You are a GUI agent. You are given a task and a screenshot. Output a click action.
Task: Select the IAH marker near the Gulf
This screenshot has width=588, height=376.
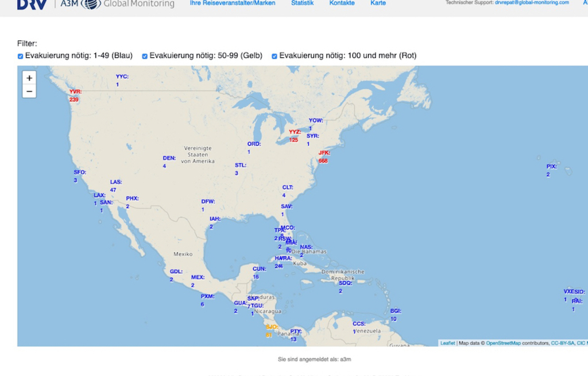click(215, 222)
